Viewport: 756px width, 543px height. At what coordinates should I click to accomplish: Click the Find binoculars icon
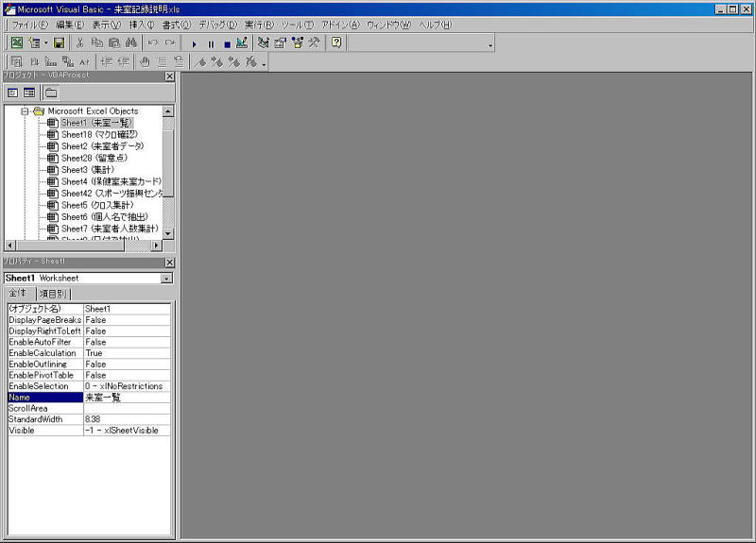(x=130, y=42)
